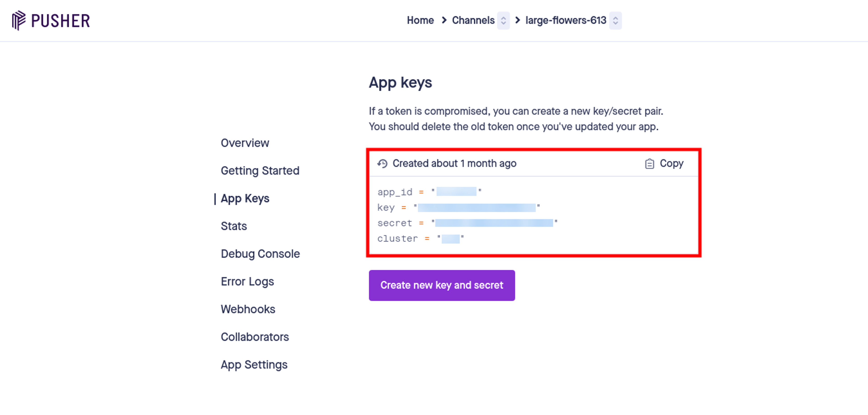Image resolution: width=868 pixels, height=415 pixels.
Task: Open App Settings in the sidebar
Action: pos(254,365)
